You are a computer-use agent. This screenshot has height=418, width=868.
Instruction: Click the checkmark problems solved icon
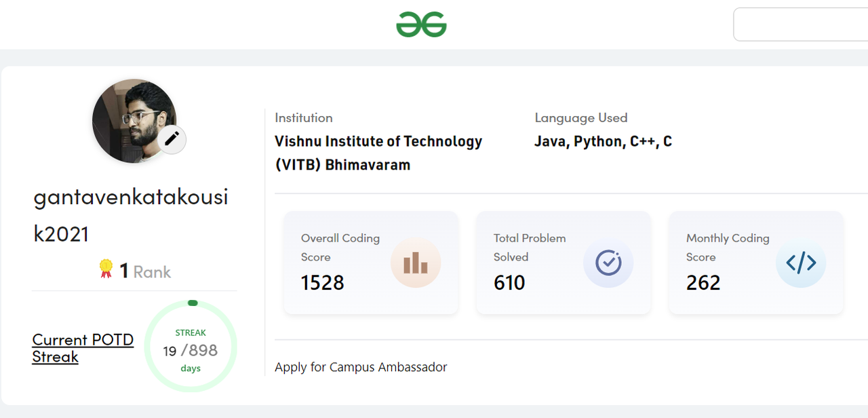[x=608, y=263]
